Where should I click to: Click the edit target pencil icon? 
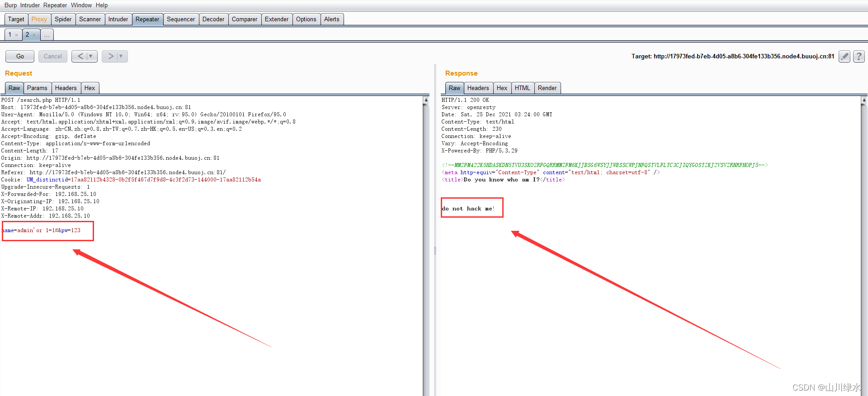click(844, 56)
